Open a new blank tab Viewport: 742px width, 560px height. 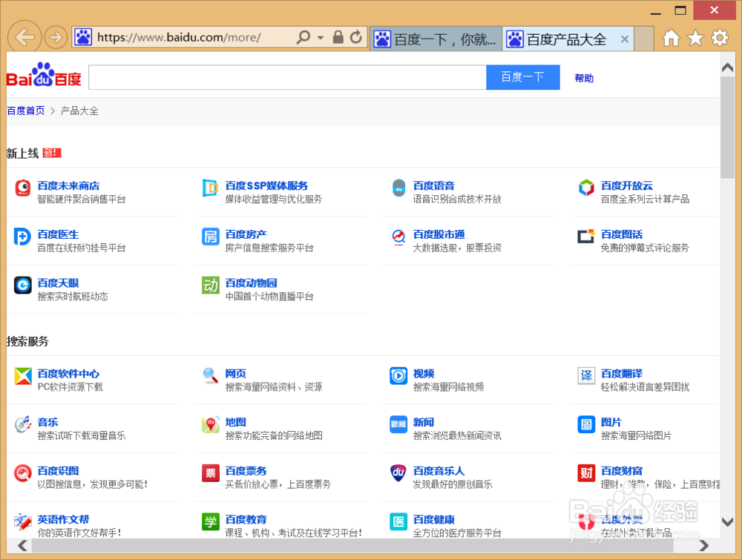click(x=644, y=39)
